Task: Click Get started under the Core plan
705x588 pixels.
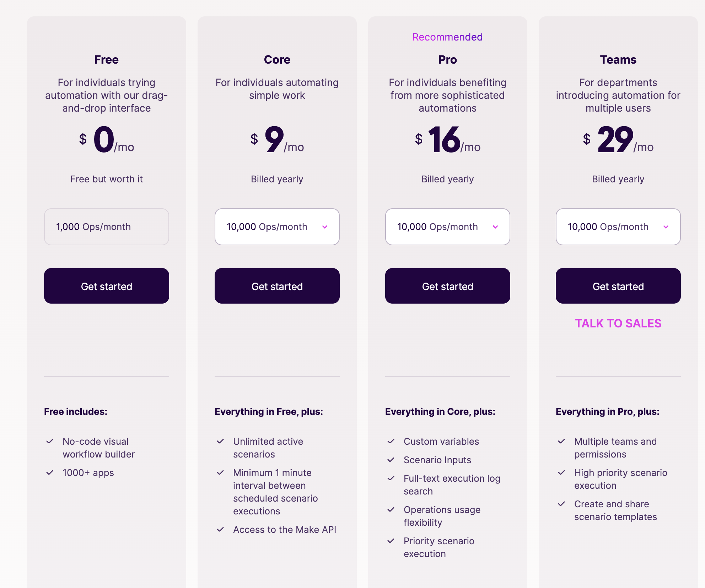Action: 277,286
